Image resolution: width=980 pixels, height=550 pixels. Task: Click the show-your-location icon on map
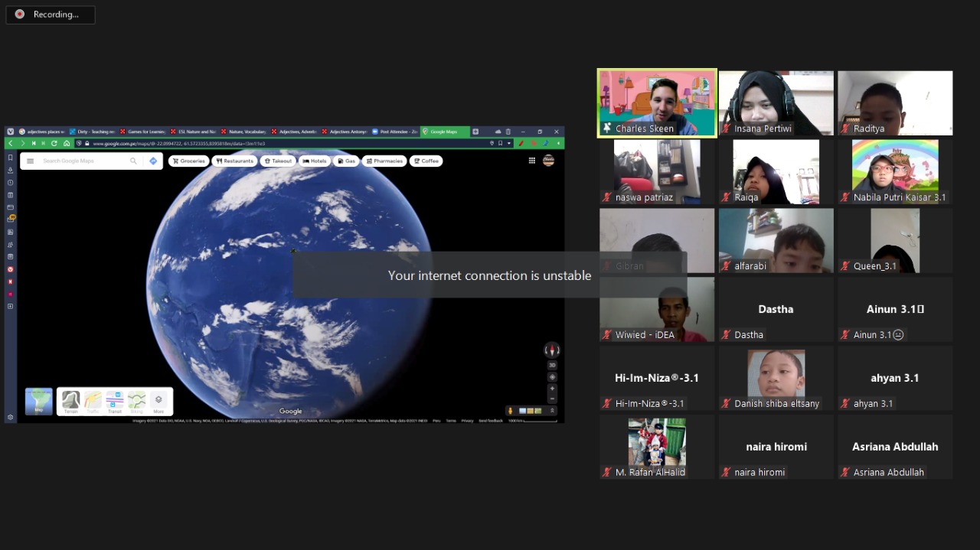click(x=552, y=377)
